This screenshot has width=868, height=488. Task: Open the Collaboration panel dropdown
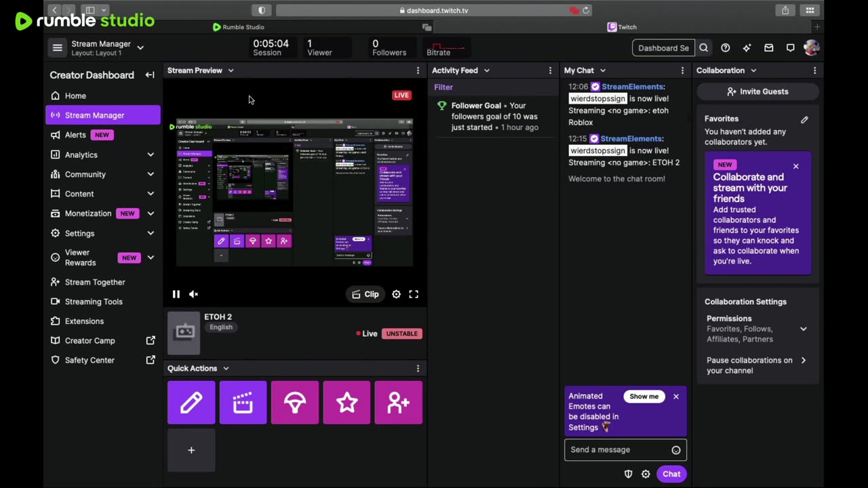(x=753, y=70)
